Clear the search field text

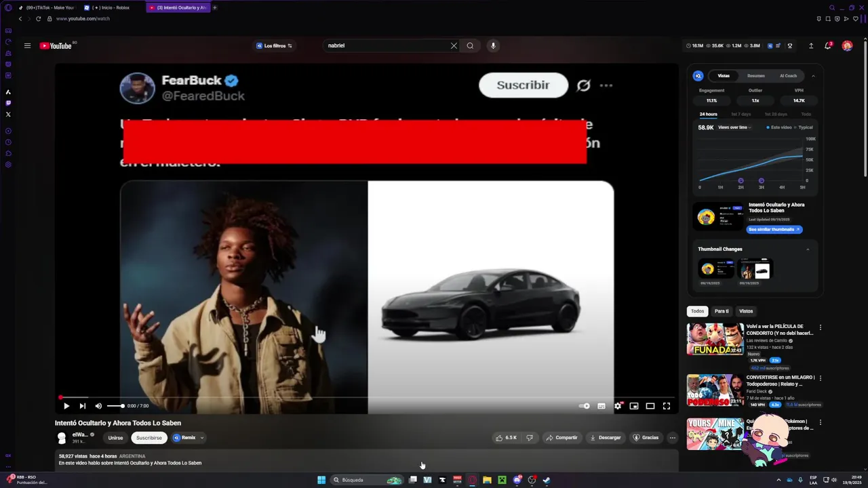coord(454,45)
